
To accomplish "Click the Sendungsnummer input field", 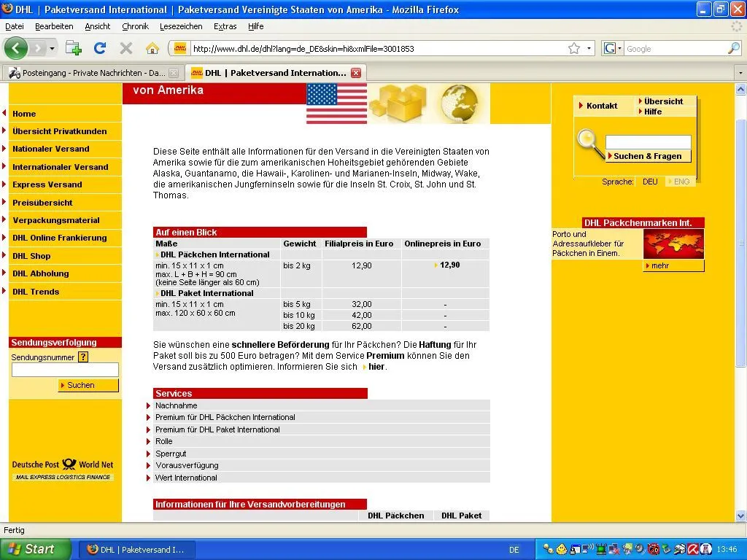I will 65,370.
